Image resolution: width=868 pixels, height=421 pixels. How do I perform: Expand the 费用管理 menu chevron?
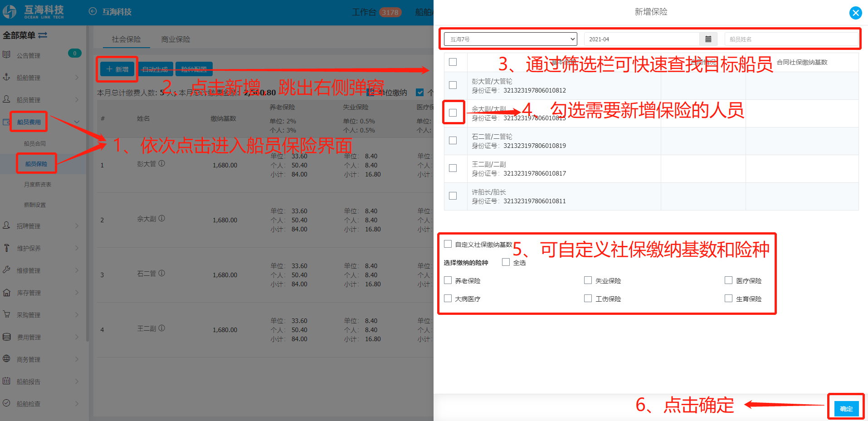(77, 337)
